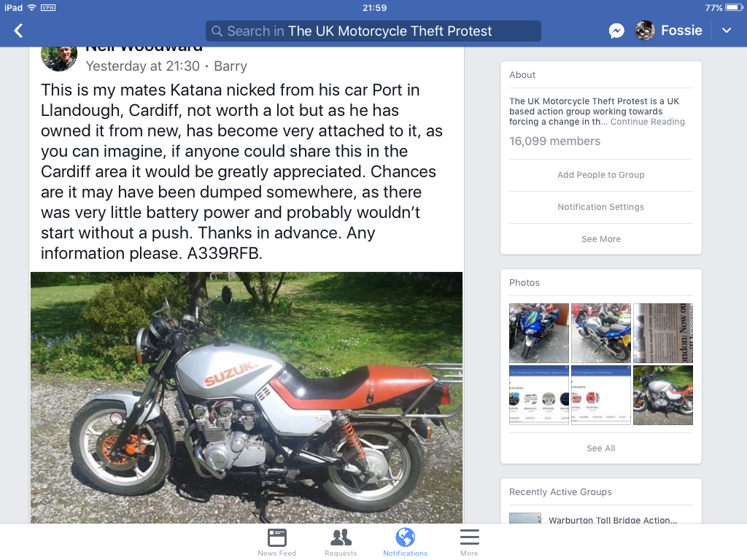
Task: Search in The UK Motorcycle Theft Protest field
Action: pos(373,31)
